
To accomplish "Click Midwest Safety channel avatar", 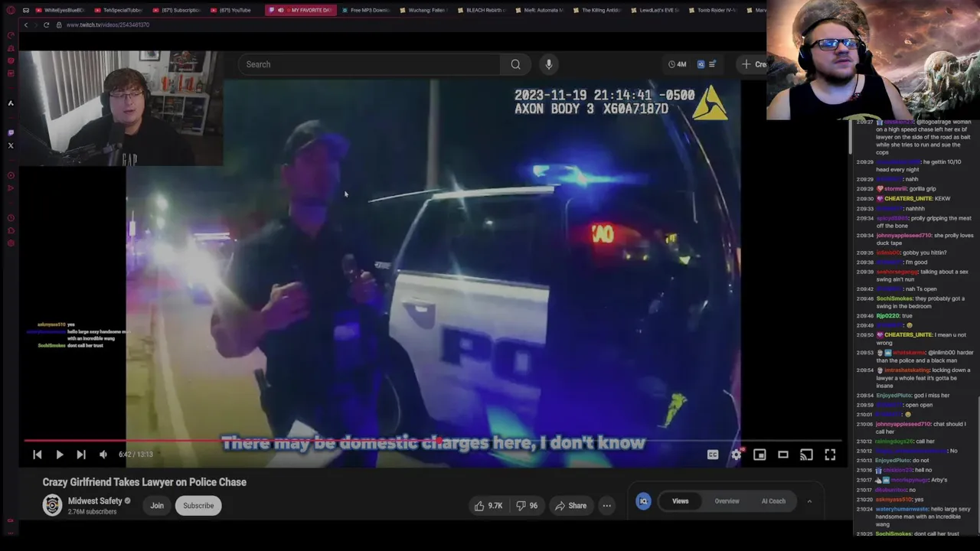I will [x=52, y=505].
